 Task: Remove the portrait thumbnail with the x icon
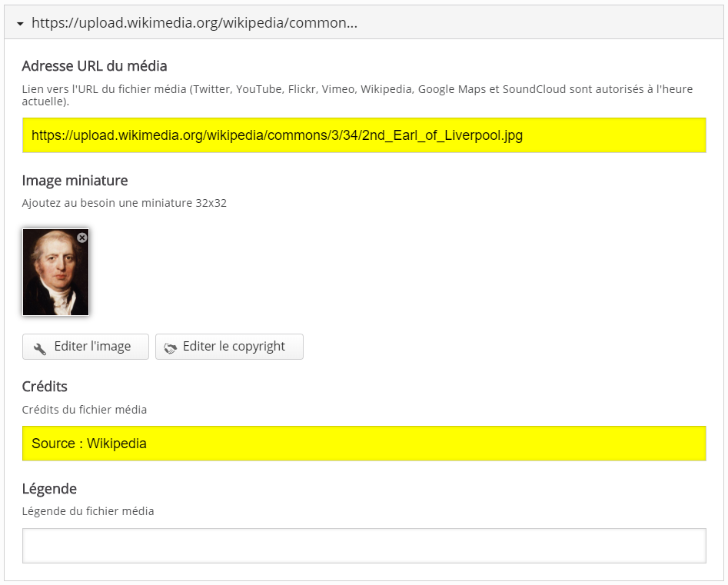coord(82,238)
